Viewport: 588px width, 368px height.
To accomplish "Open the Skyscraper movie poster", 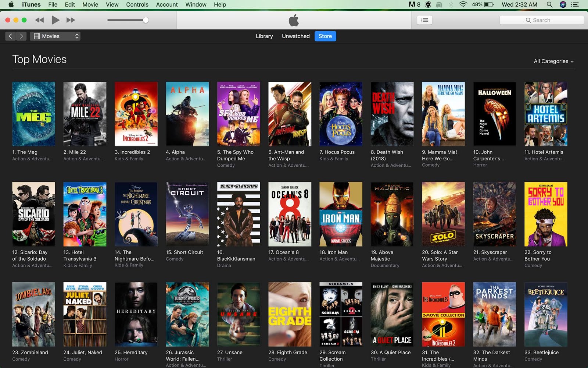I will point(495,214).
